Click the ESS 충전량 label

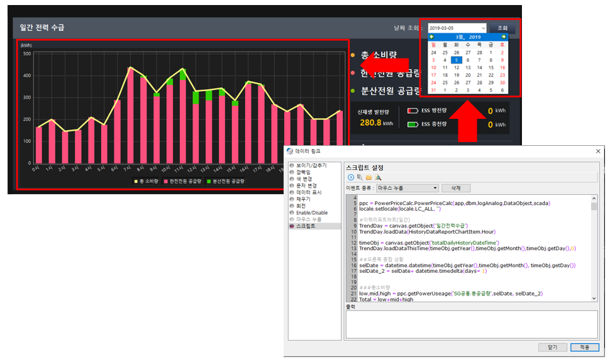[x=434, y=124]
